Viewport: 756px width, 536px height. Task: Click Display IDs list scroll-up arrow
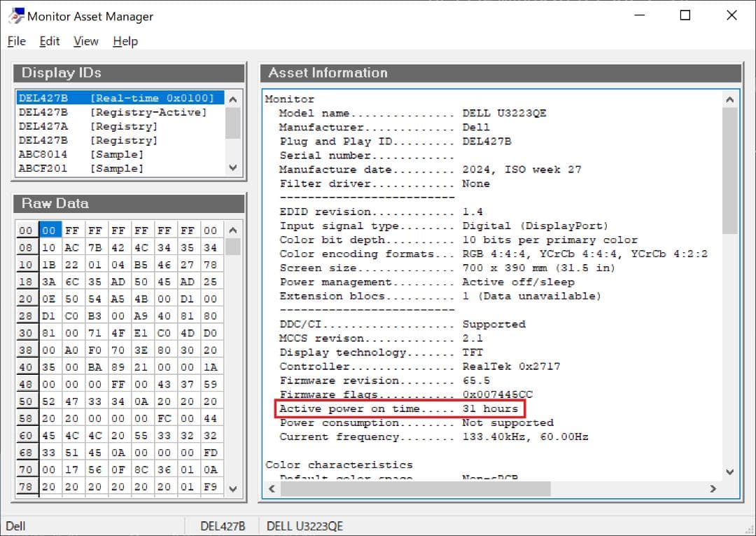(x=233, y=99)
